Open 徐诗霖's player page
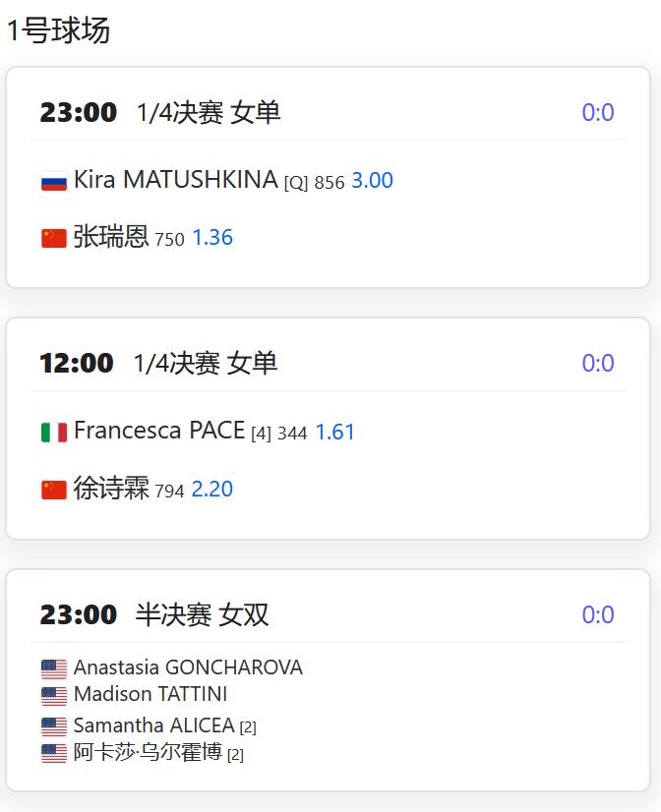The height and width of the screenshot is (812, 661). pyautogui.click(x=111, y=489)
